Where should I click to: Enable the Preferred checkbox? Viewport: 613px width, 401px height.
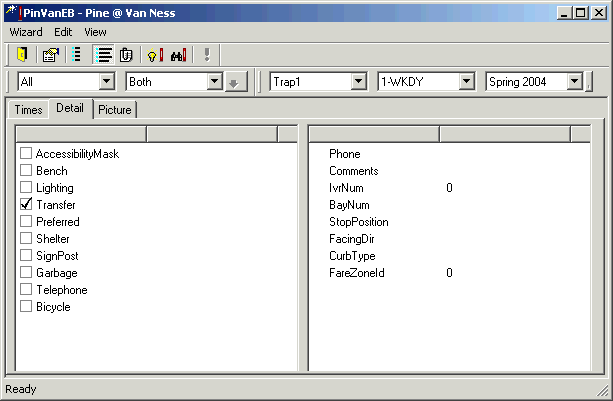click(x=26, y=221)
